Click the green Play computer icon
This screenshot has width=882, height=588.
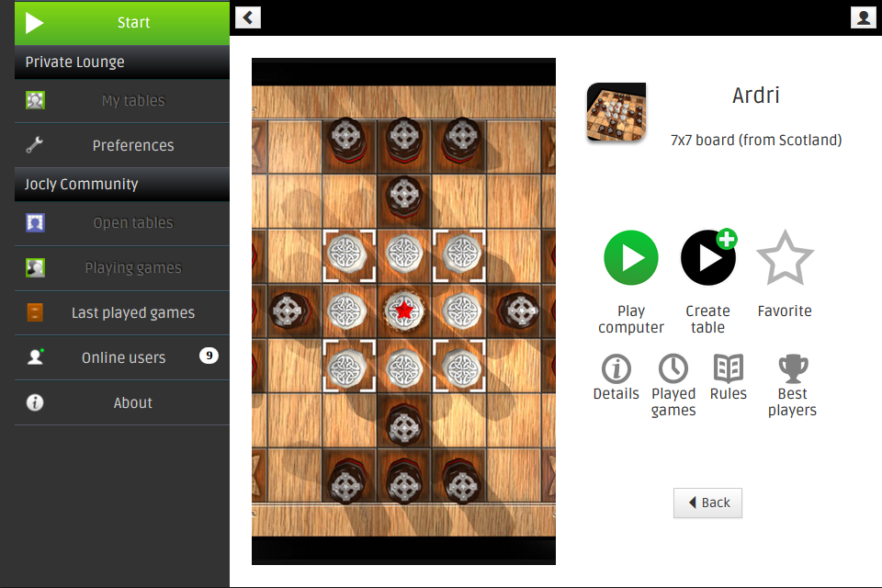630,257
